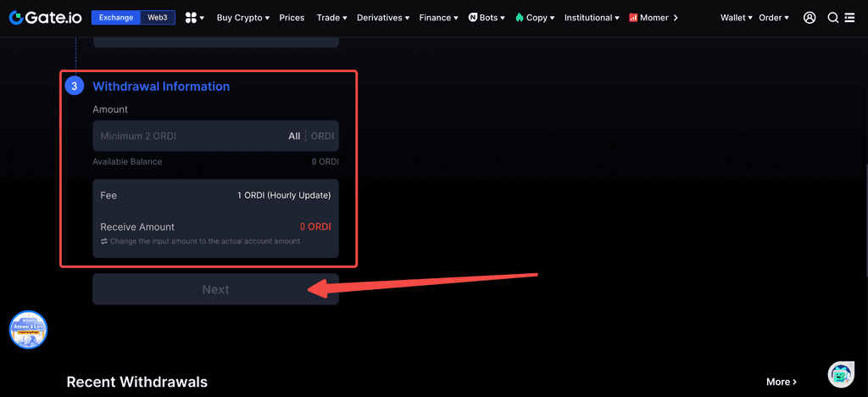Expand the Derivatives dropdown menu
The height and width of the screenshot is (397, 868).
pyautogui.click(x=382, y=18)
